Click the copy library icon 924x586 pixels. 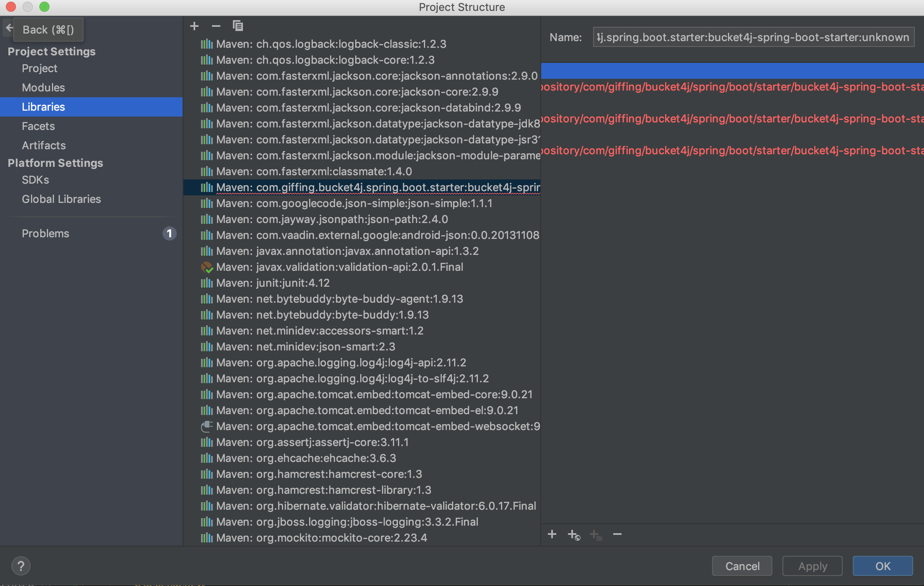238,26
